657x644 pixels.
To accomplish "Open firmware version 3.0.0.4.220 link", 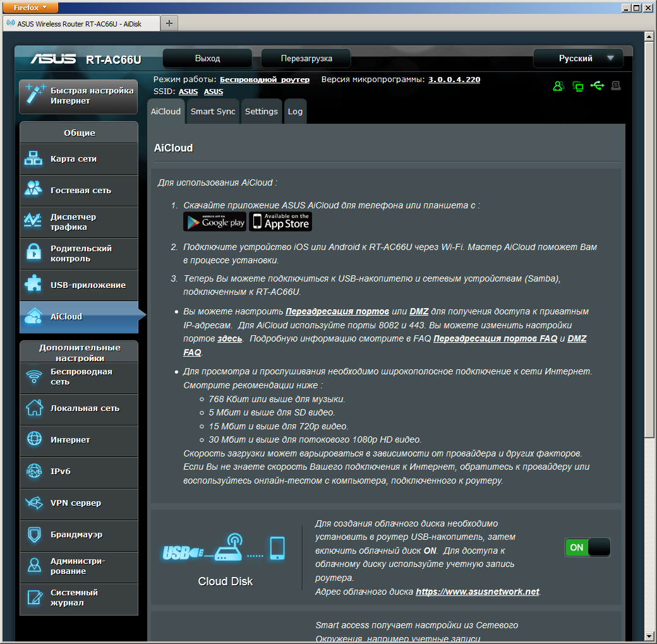I will [x=454, y=80].
